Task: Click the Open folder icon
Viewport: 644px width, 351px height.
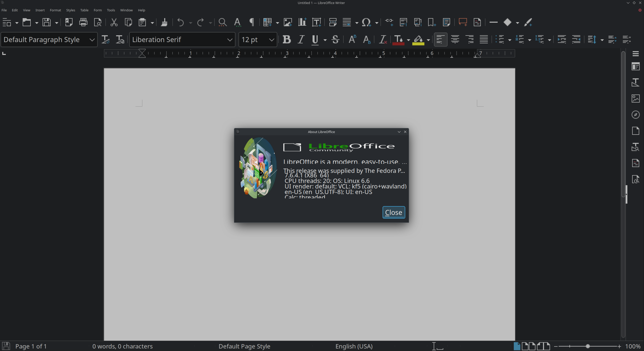Action: coord(27,22)
